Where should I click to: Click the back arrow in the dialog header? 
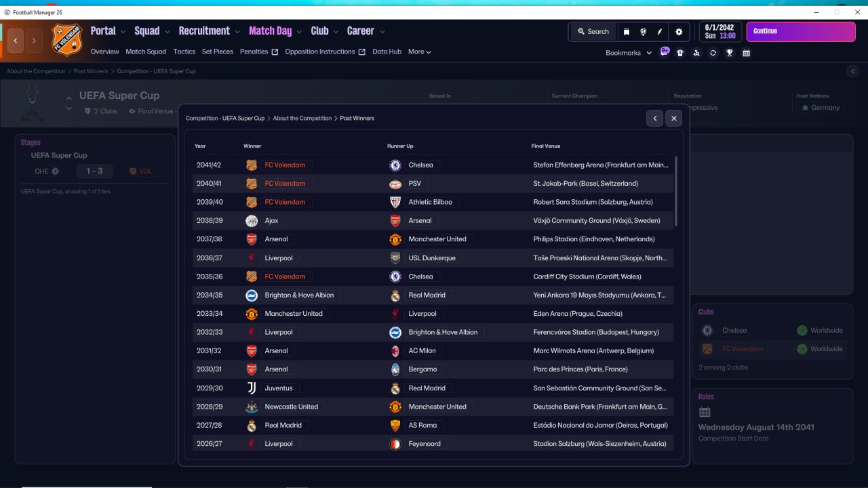coord(655,119)
